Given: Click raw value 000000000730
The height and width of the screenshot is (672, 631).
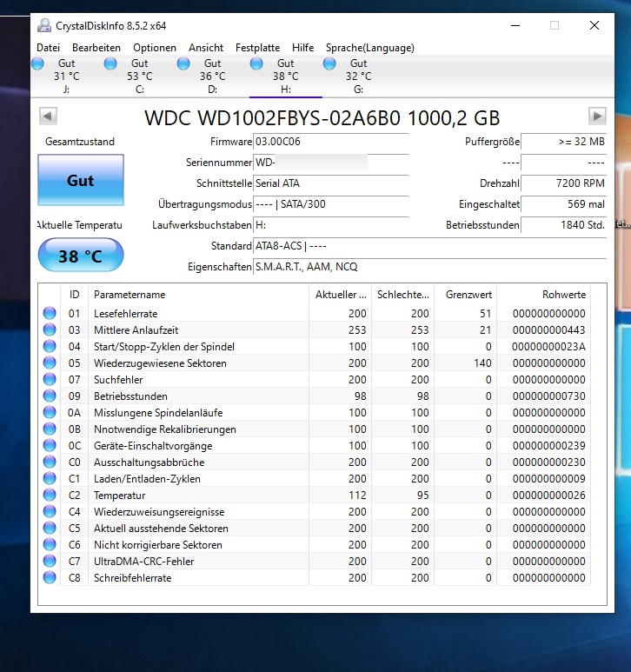Looking at the screenshot, I should tap(548, 396).
